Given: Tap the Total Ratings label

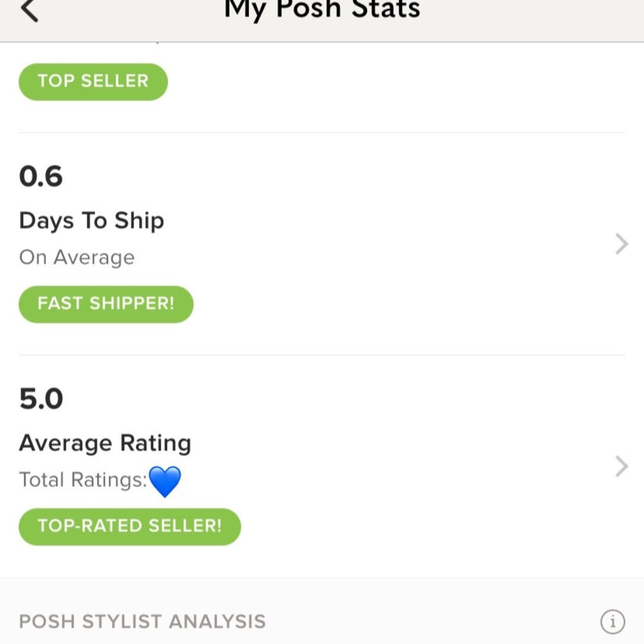Looking at the screenshot, I should [x=83, y=480].
